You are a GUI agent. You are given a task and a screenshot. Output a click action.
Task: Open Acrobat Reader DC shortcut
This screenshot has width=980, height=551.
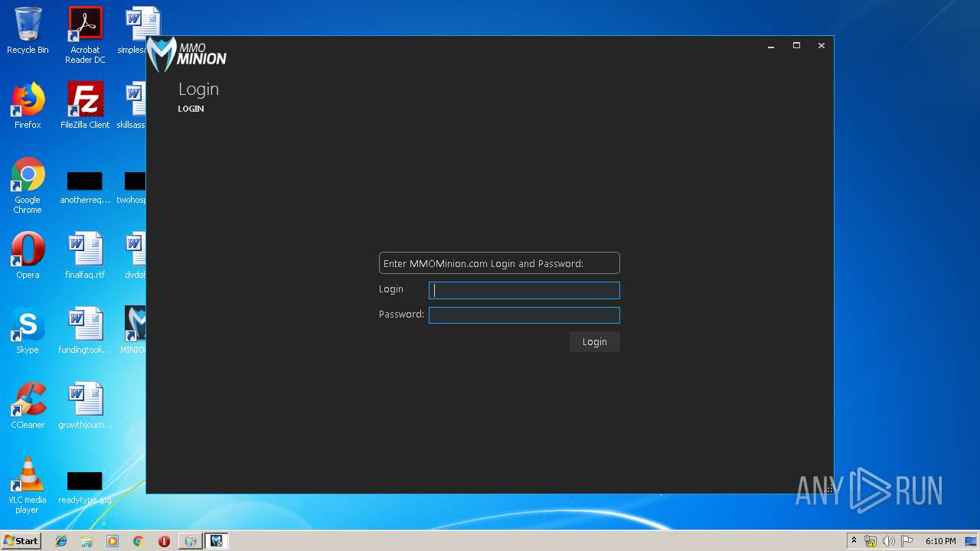[85, 35]
